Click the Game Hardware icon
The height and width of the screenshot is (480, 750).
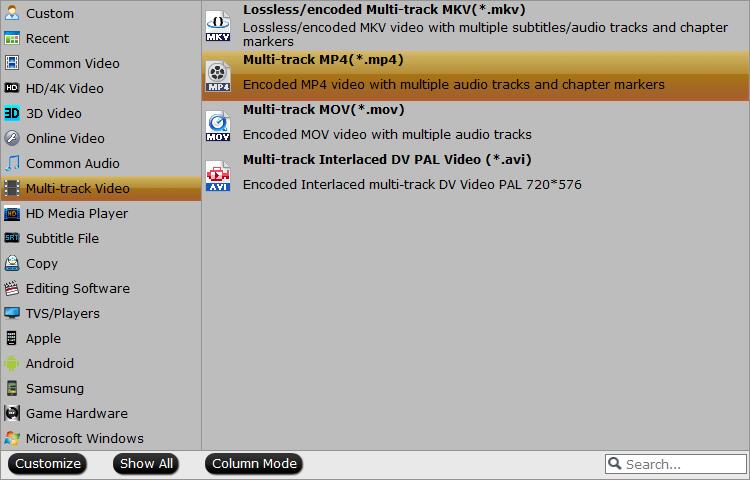point(11,413)
